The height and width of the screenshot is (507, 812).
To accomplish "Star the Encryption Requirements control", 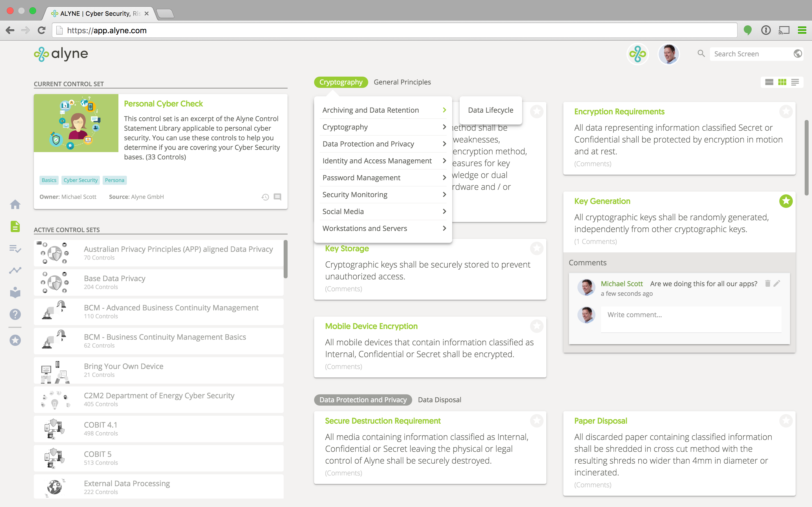I will (785, 111).
